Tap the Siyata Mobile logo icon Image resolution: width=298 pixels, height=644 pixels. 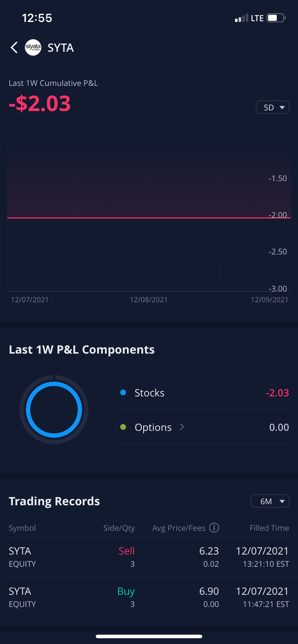pyautogui.click(x=33, y=47)
